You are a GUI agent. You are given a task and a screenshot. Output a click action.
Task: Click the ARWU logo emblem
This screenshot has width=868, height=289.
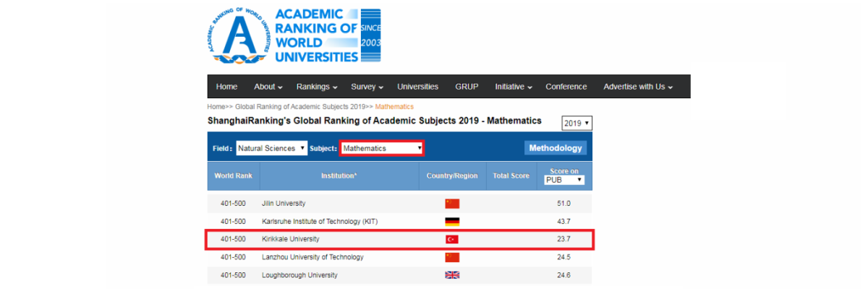tap(237, 36)
